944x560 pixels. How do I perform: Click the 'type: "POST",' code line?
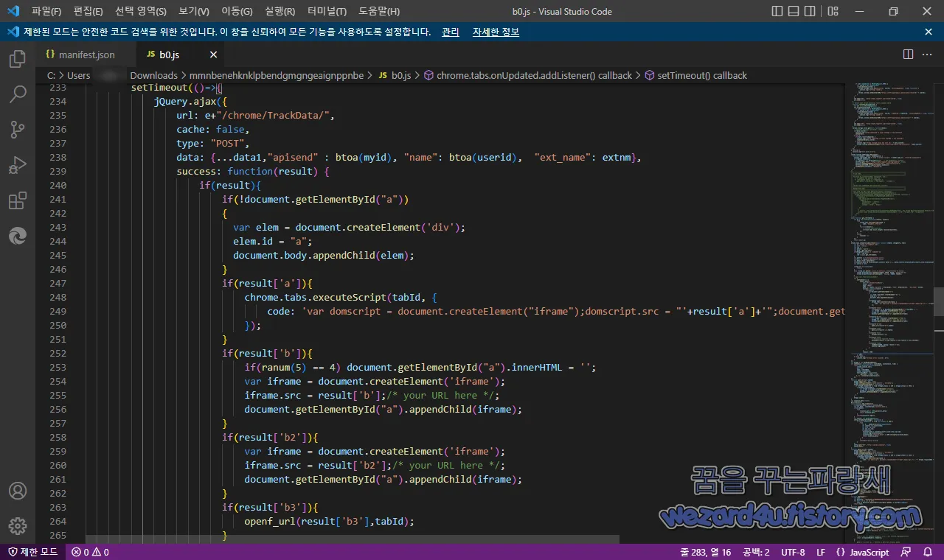coord(213,143)
